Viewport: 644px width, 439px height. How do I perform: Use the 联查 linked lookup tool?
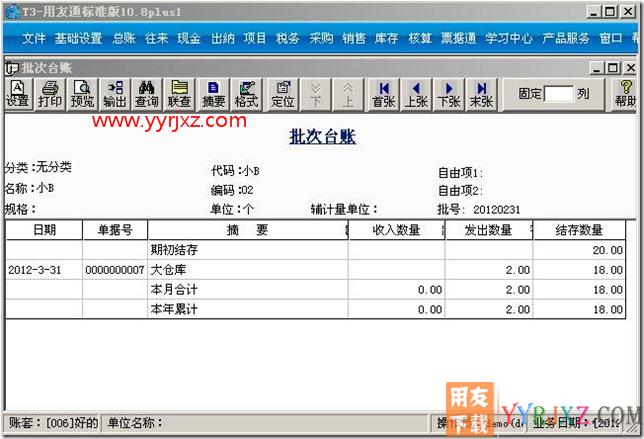[x=179, y=94]
